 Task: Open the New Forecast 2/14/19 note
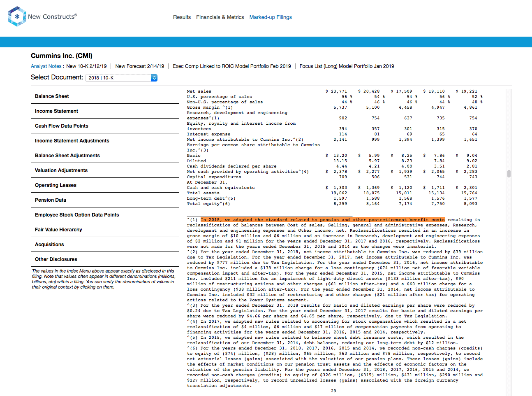click(x=140, y=66)
